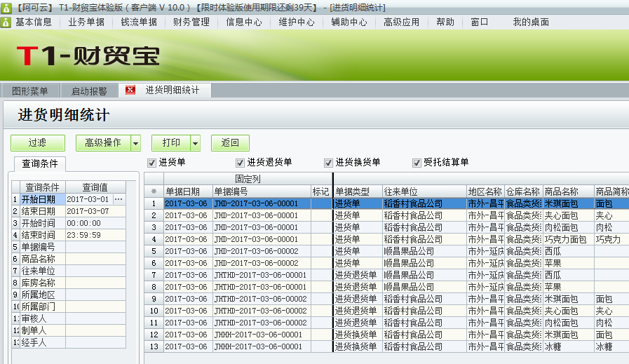
Task: Click the green icon beside 基本信息 menu
Action: point(6,22)
